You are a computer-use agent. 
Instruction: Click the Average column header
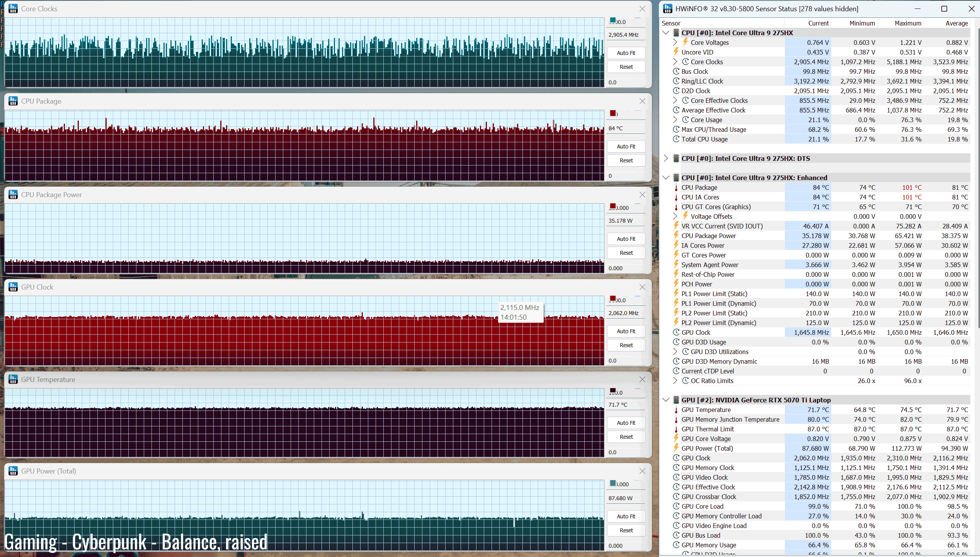(956, 23)
